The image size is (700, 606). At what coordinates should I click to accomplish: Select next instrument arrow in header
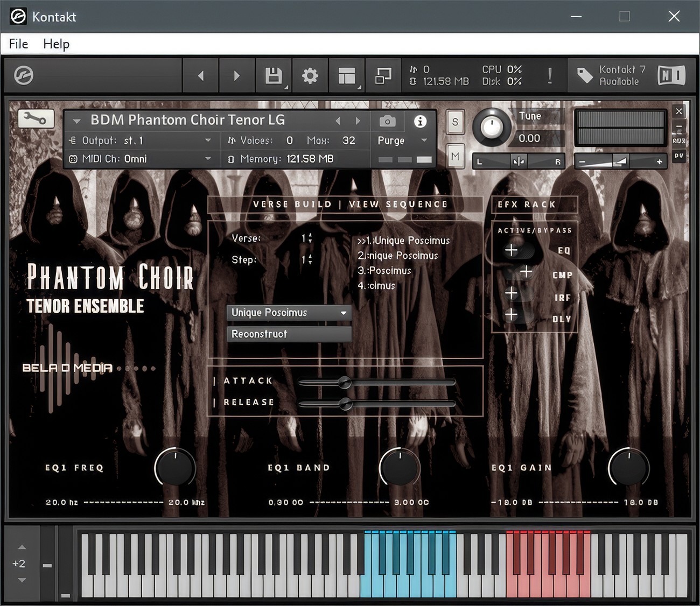[358, 121]
